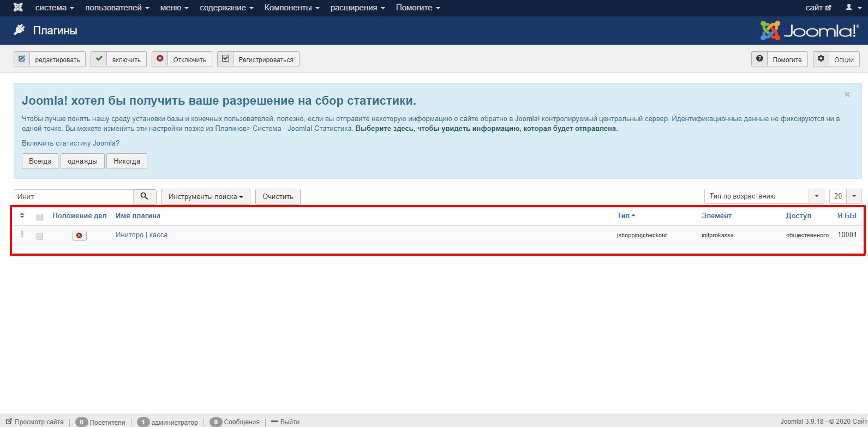Click the jshoppingcheckout type cell
Screen dimensions: 868x427
click(x=642, y=235)
